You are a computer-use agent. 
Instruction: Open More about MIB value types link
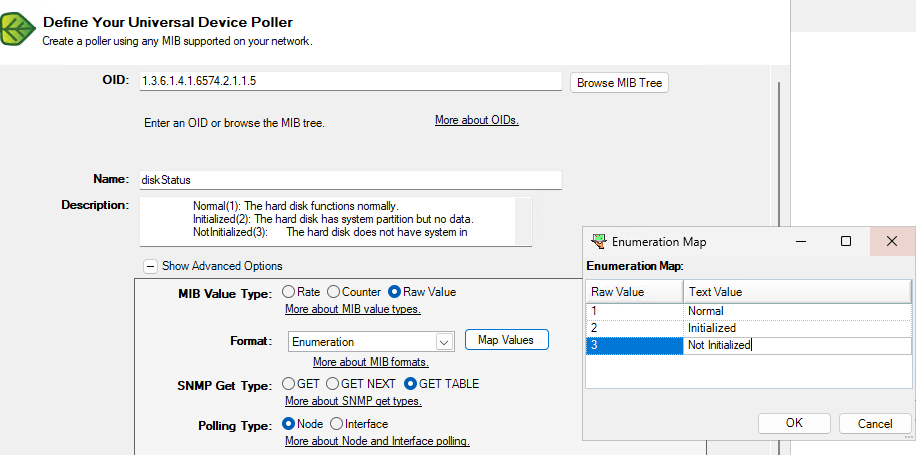click(353, 309)
